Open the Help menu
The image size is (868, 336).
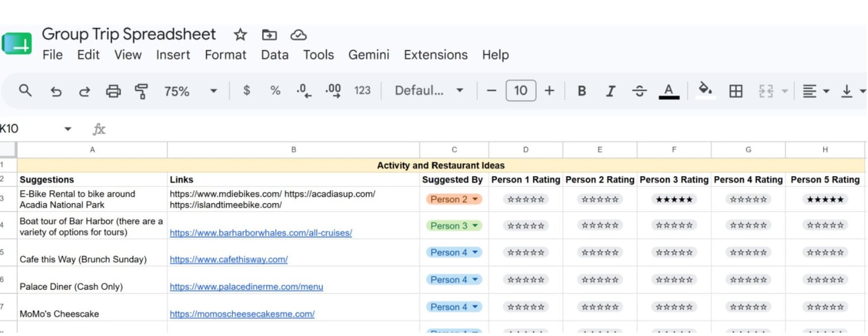[495, 55]
